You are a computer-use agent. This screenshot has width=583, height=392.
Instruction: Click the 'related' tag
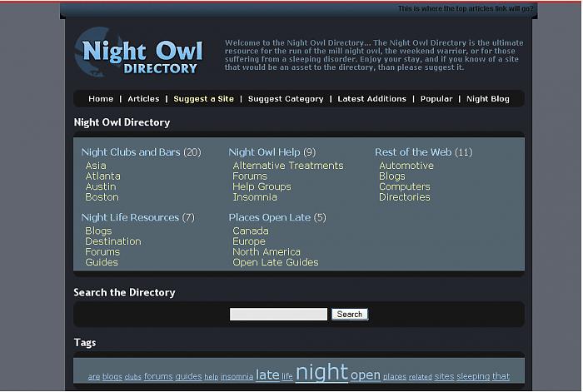421,378
